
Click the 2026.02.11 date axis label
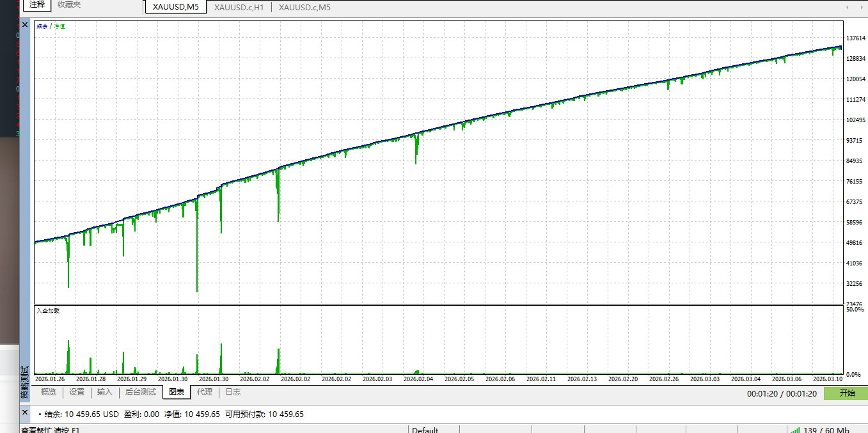coord(541,379)
